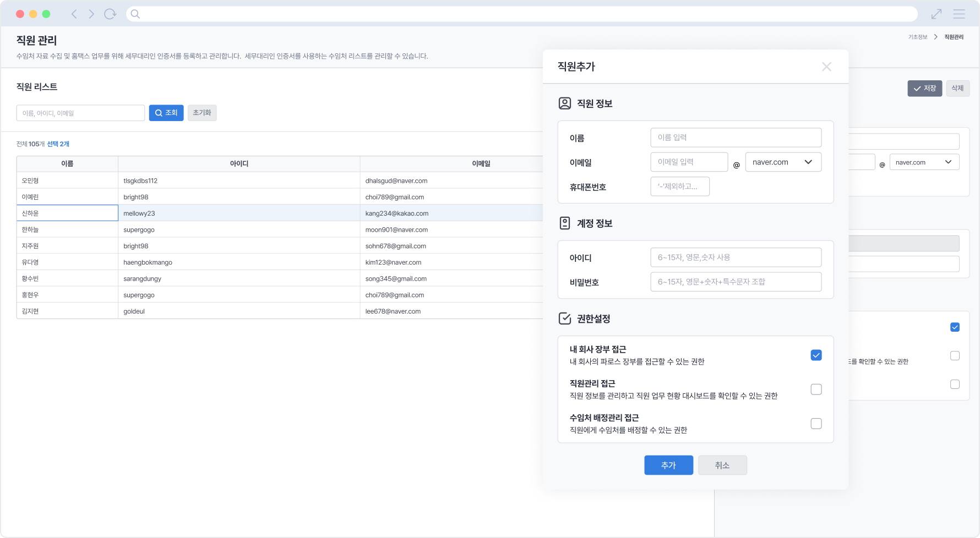Click the browser back arrow icon
Screen dimensions: 980x538
[x=74, y=14]
